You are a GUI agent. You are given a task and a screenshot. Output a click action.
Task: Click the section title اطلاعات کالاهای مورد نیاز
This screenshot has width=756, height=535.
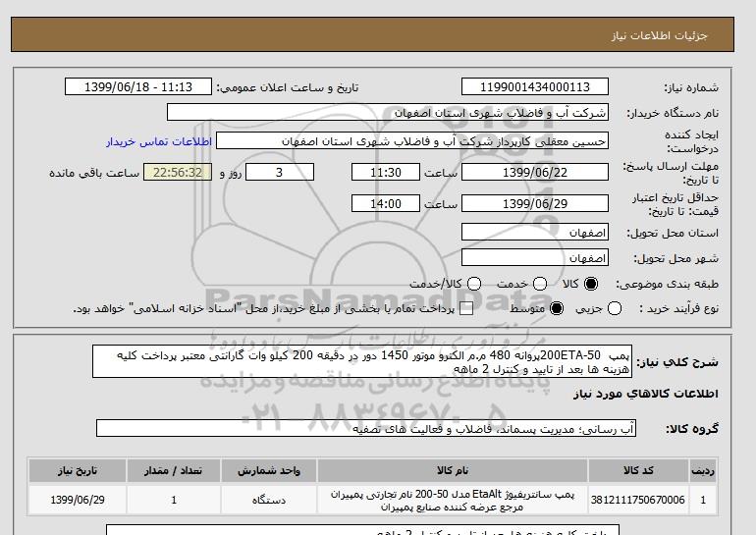(646, 394)
